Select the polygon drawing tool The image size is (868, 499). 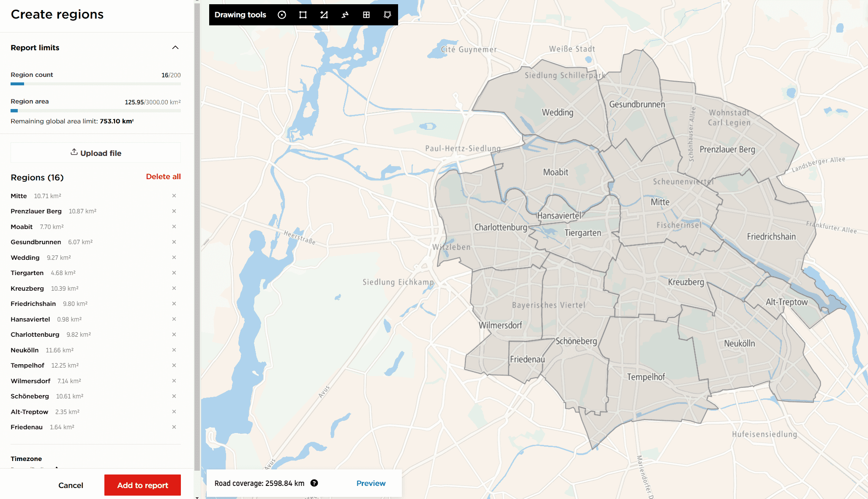point(324,15)
